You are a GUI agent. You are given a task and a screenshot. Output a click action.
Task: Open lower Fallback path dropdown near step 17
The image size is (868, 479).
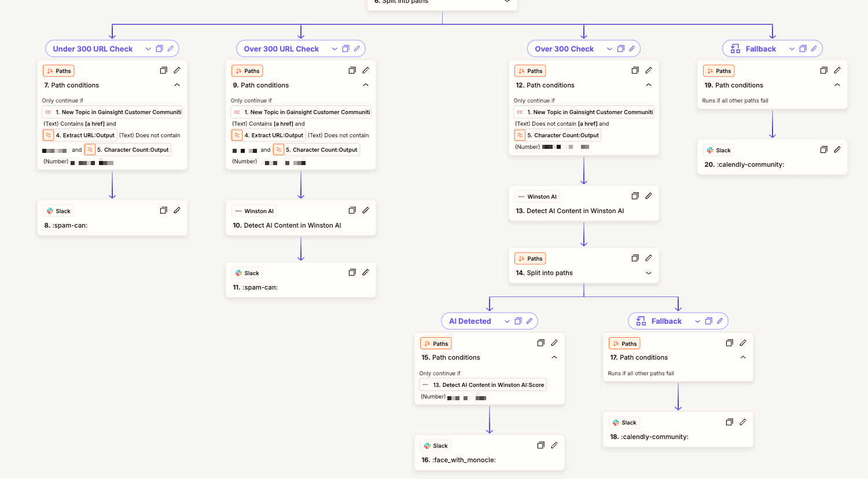point(697,321)
